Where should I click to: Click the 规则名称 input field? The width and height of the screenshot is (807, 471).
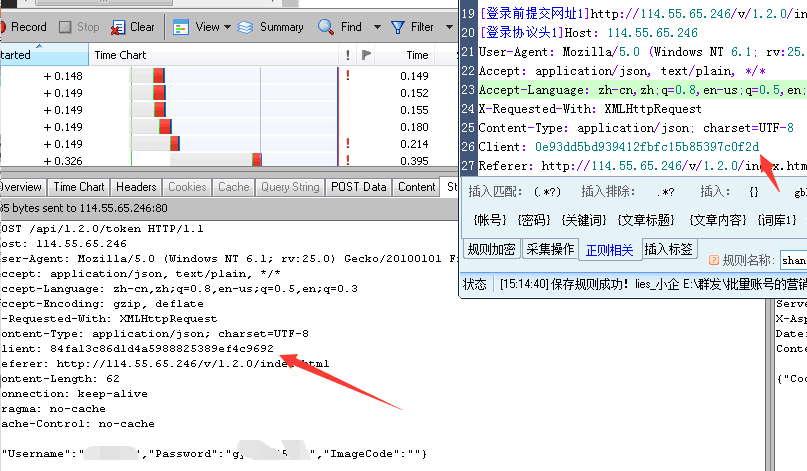click(792, 260)
